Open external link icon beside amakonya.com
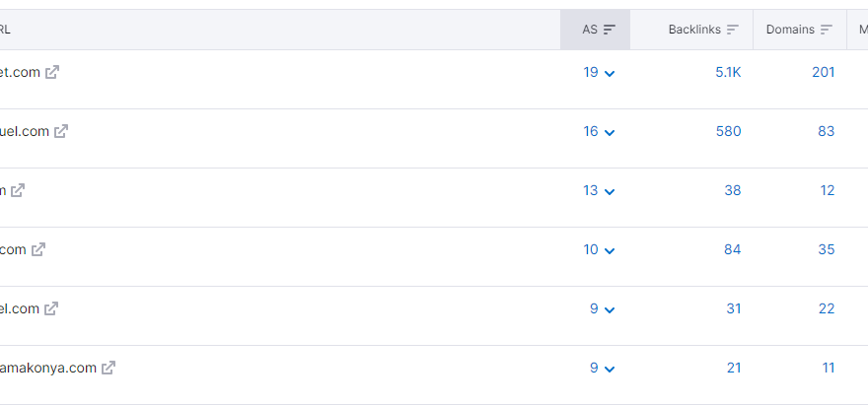 108,368
